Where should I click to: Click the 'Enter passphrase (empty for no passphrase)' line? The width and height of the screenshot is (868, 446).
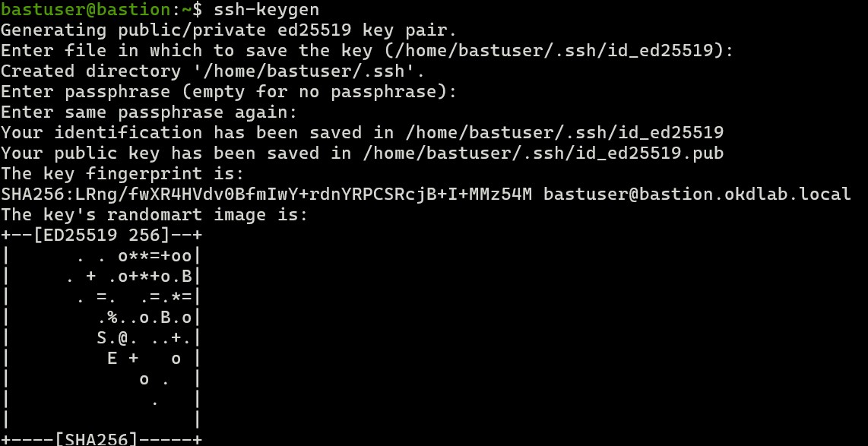[228, 92]
